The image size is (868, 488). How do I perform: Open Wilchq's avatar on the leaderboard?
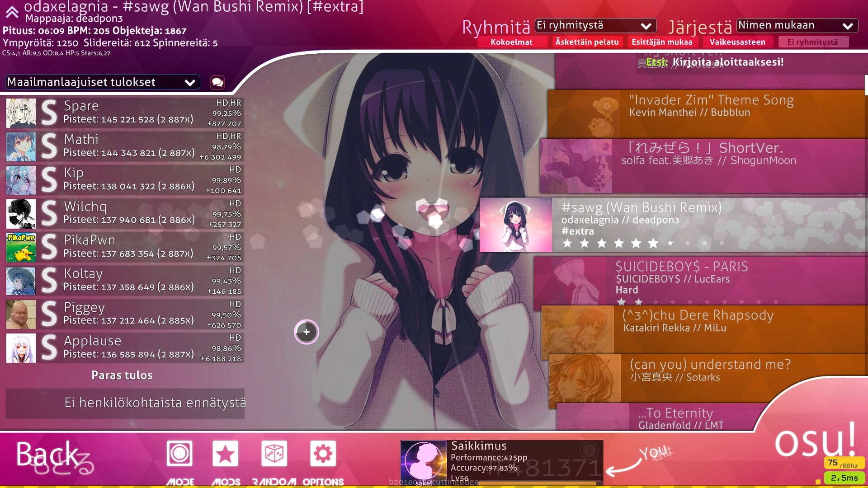(21, 214)
